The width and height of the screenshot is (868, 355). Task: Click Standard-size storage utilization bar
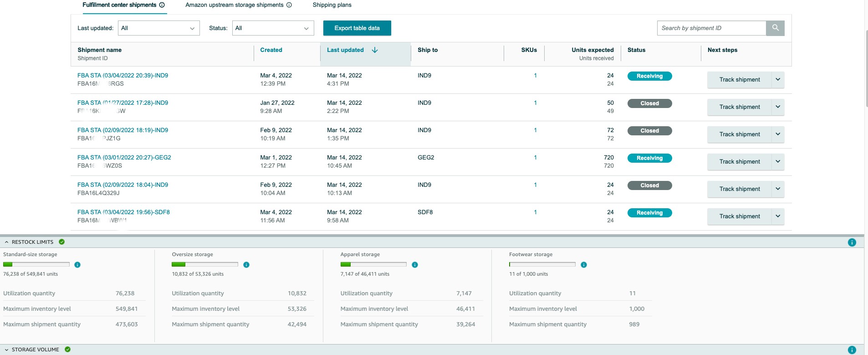click(x=36, y=265)
